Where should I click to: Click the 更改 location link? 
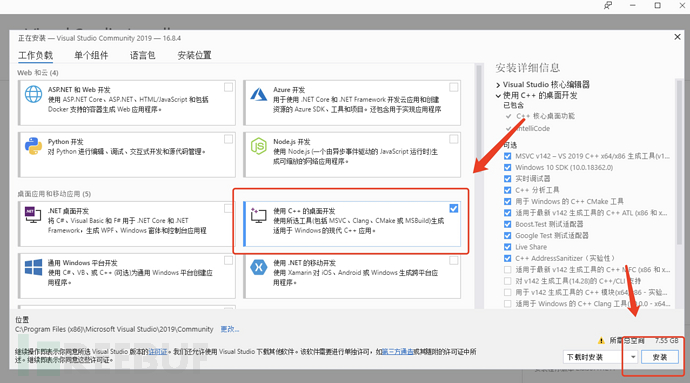tap(229, 329)
